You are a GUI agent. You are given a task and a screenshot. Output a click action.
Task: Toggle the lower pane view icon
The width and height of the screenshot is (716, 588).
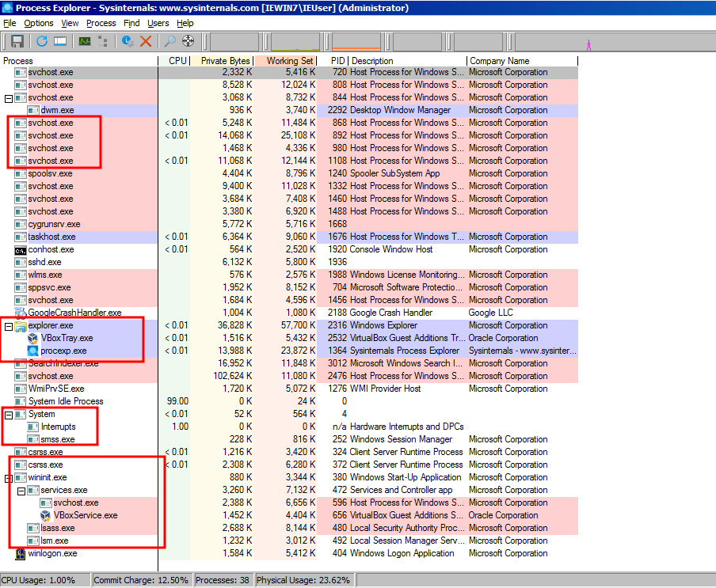click(60, 41)
